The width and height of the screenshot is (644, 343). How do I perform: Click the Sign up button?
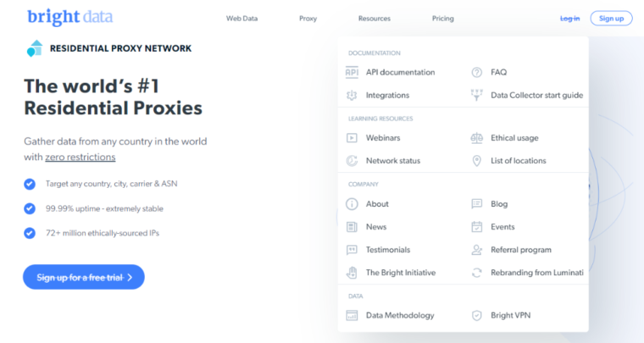611,19
